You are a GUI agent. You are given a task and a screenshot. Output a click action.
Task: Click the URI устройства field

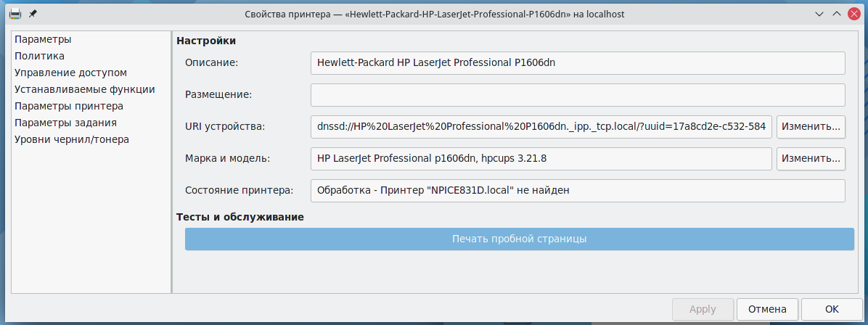(x=541, y=127)
